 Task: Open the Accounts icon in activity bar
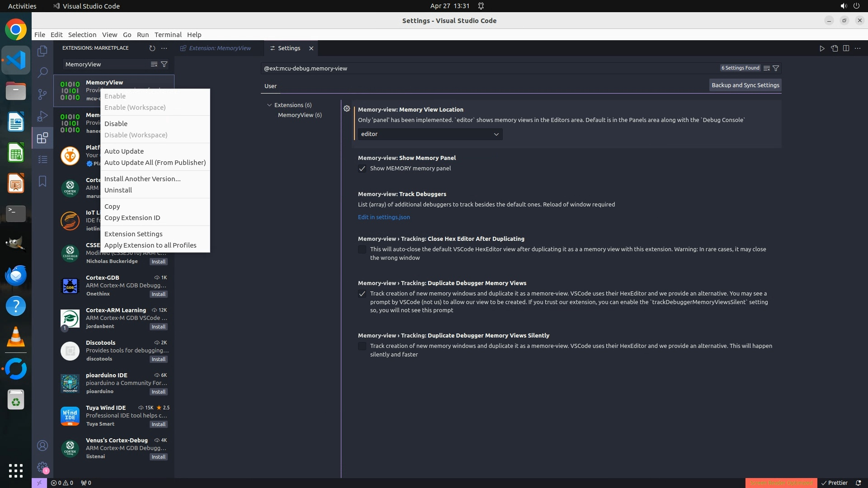point(42,446)
